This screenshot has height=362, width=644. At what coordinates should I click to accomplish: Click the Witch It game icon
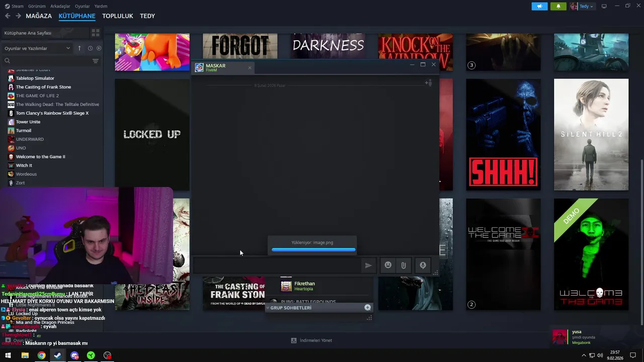11,165
